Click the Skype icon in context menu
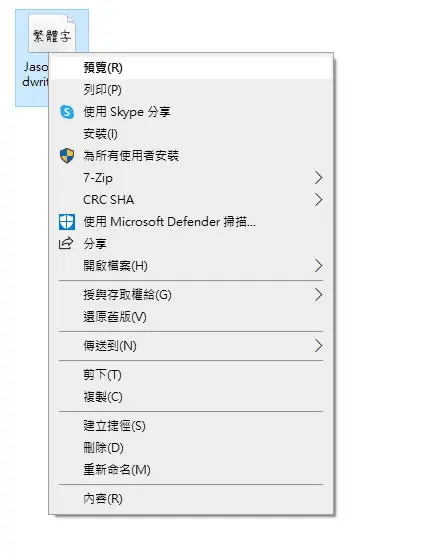Viewport: 424px width, 554px height. tap(67, 112)
